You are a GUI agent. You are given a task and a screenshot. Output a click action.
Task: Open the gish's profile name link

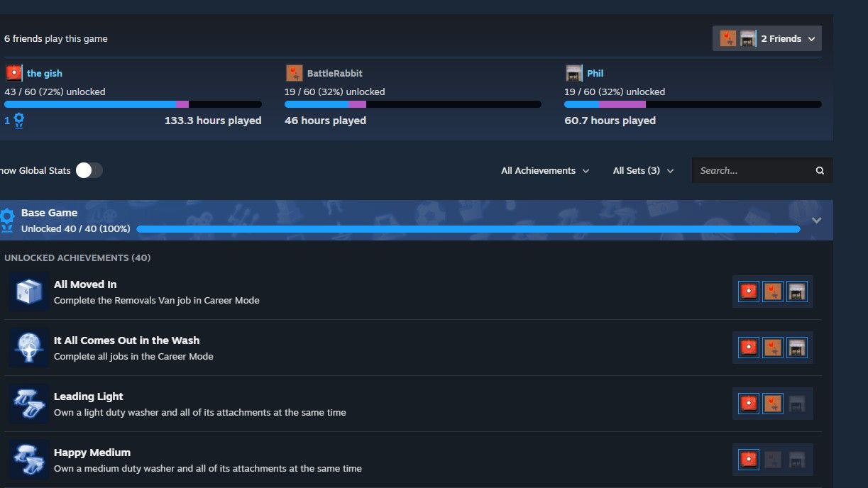(x=45, y=73)
